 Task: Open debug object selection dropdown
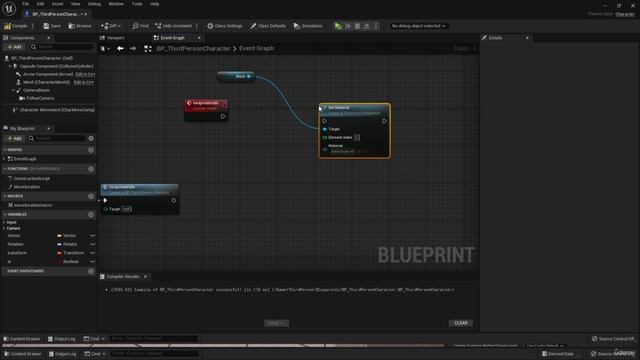click(418, 26)
